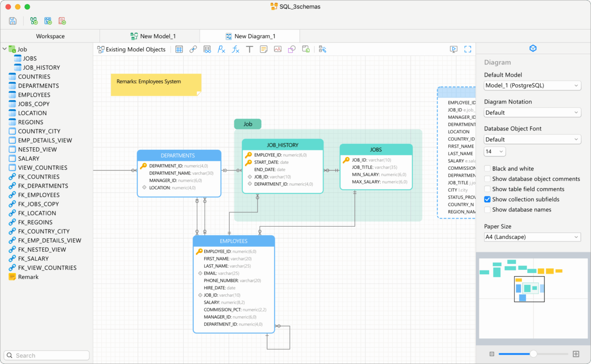The width and height of the screenshot is (591, 364).
Task: Select the EMP_DETAILS_VIEW object in the sidebar
Action: 45,140
